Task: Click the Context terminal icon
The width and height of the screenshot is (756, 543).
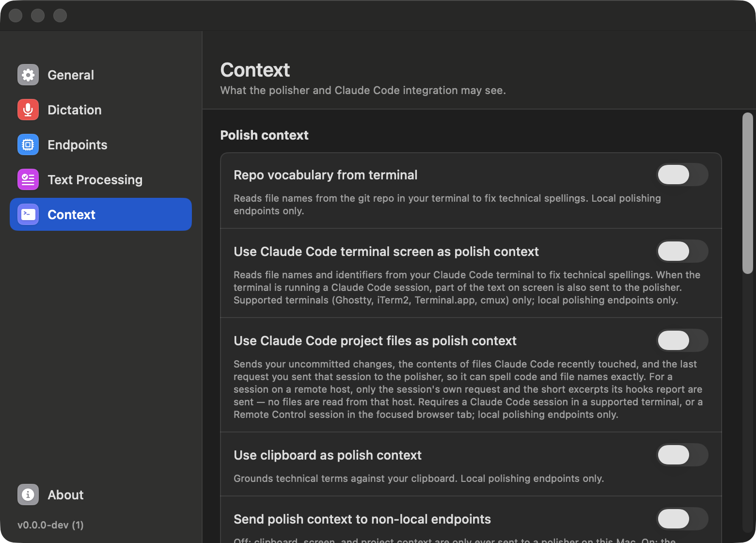Action: [x=28, y=214]
